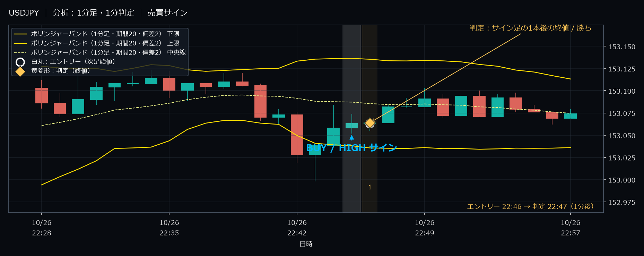Screen dimensions: 644x256
Task: Click the 153.100 price axis label
Action: 622,91
